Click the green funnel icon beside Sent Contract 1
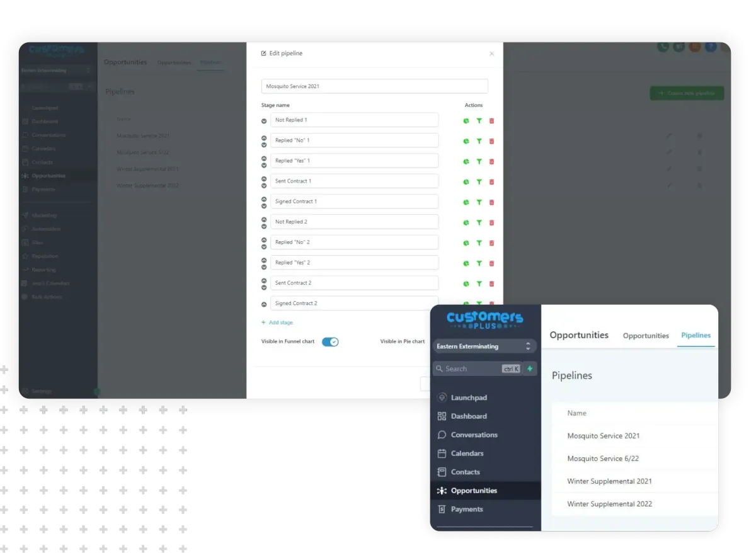The width and height of the screenshot is (756, 553). coord(479,182)
